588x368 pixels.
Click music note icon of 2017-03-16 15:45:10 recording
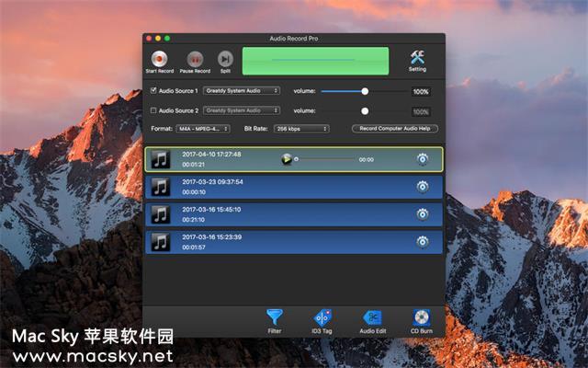[161, 214]
